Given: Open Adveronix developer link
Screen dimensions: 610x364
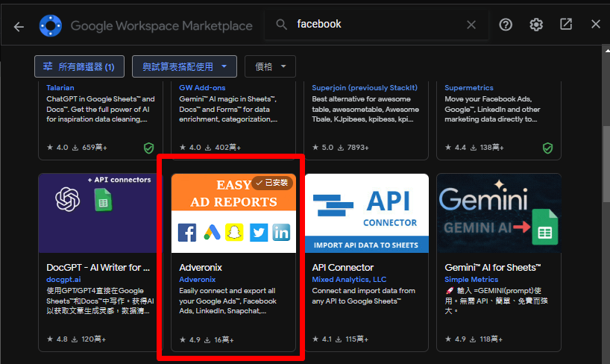Looking at the screenshot, I should tap(197, 280).
